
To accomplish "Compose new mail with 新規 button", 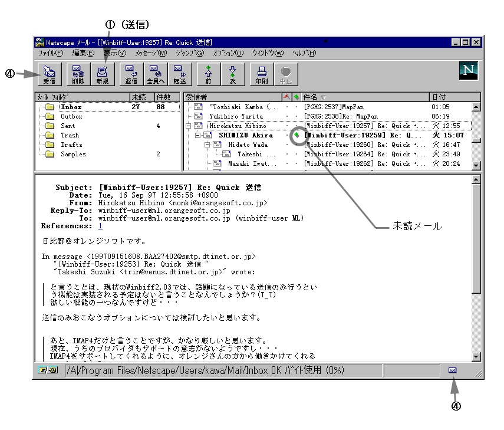I will tap(103, 74).
